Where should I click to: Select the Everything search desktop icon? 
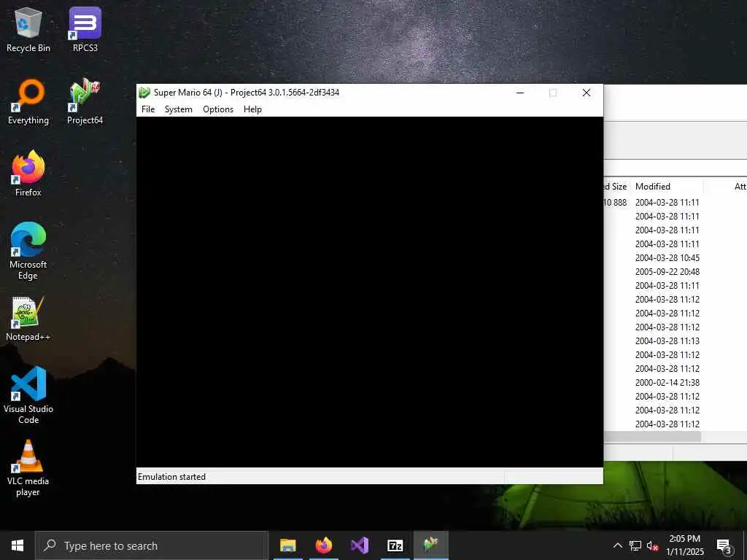(28, 102)
